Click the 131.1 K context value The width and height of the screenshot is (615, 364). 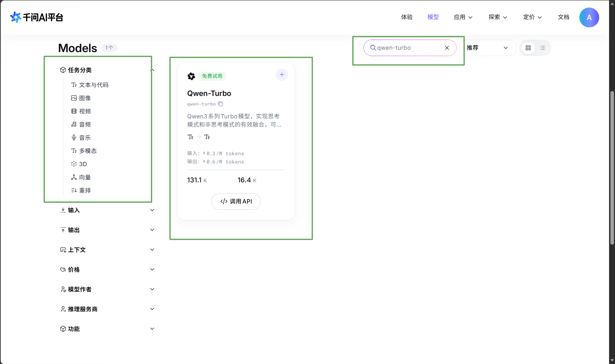click(197, 180)
